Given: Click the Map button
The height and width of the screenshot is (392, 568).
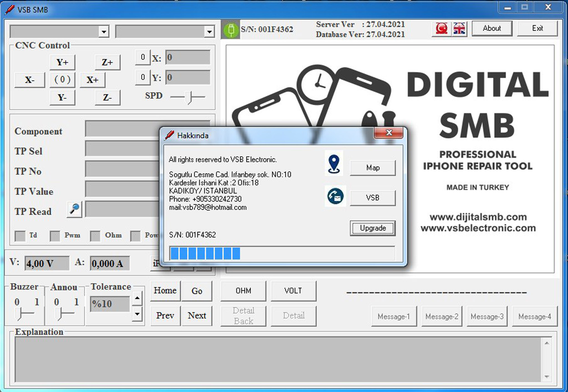Looking at the screenshot, I should pyautogui.click(x=373, y=168).
